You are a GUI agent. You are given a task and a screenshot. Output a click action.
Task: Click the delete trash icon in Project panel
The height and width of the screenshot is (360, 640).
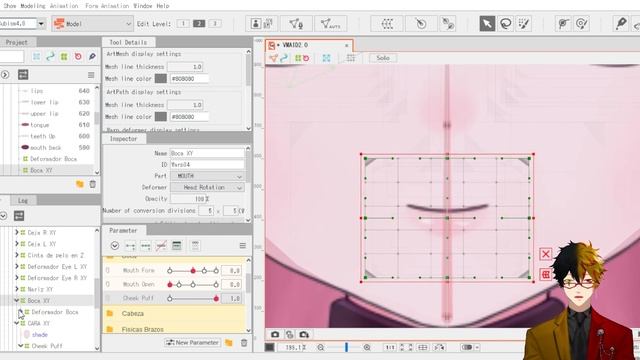[x=93, y=184]
